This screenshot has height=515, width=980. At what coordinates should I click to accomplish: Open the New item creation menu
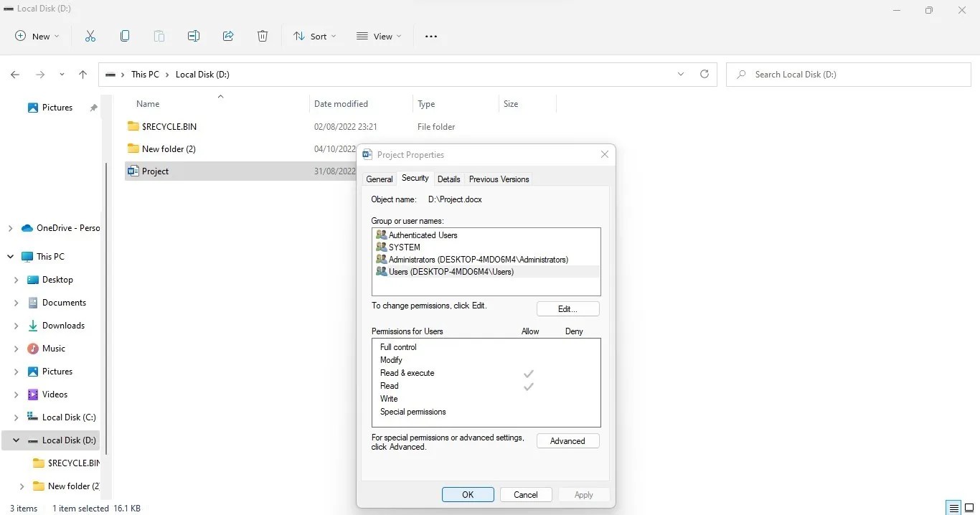[x=36, y=36]
